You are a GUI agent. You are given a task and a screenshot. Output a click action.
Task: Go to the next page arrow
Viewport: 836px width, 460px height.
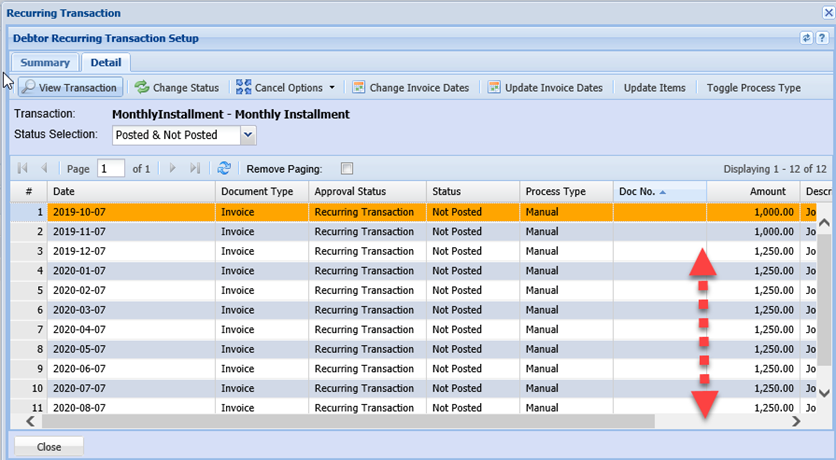point(173,169)
